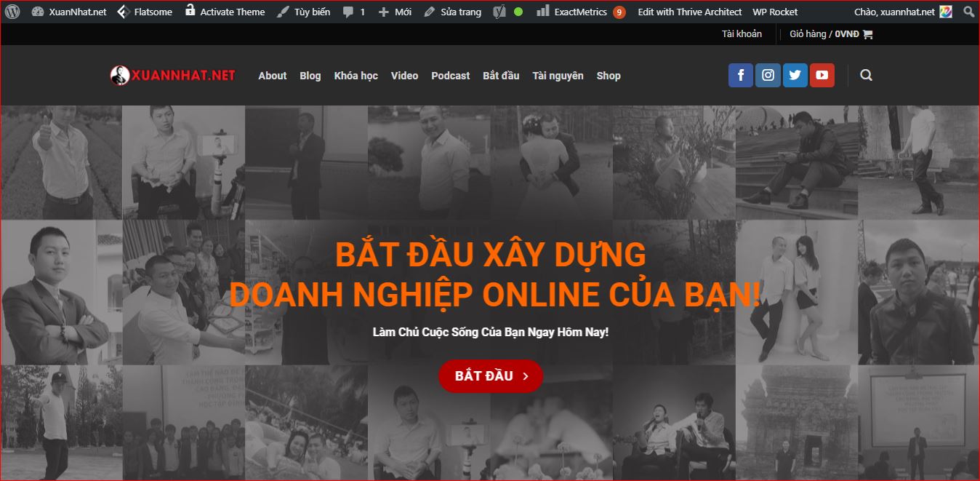Expand the Chào, xuannhat.net user menu
The image size is (980, 481).
tap(903, 12)
